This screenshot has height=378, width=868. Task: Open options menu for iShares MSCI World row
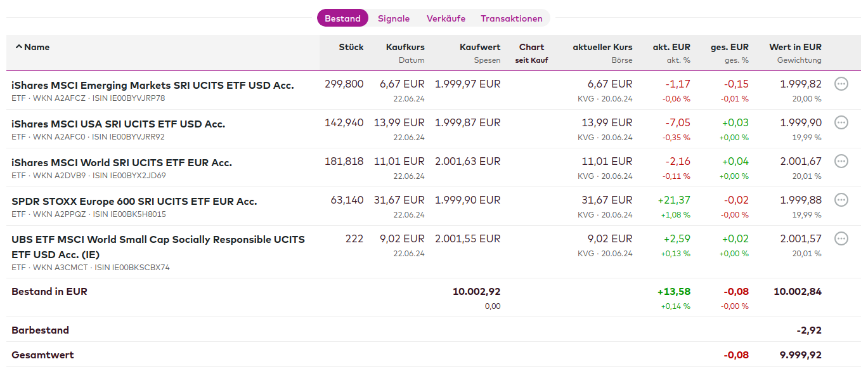coord(841,161)
